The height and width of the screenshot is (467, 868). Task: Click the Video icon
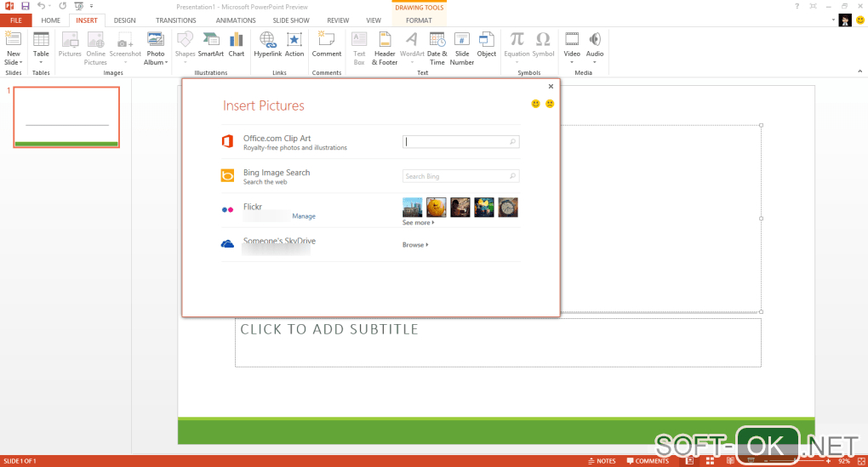click(x=572, y=48)
